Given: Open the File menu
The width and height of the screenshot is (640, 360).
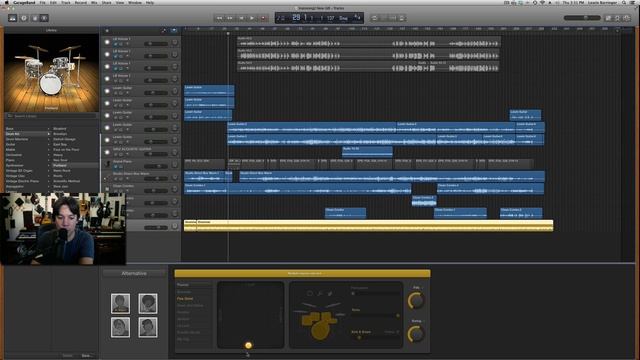Looking at the screenshot, I should 42,2.
